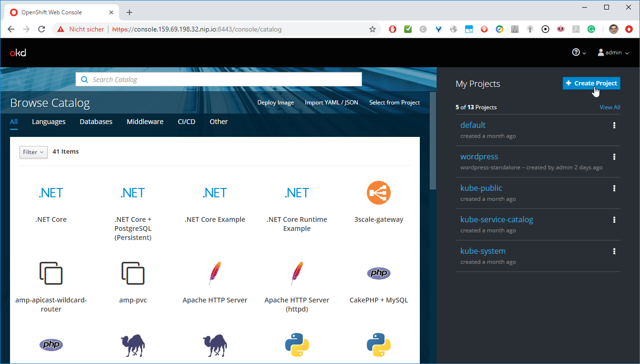Reload the page in browser

pyautogui.click(x=42, y=29)
